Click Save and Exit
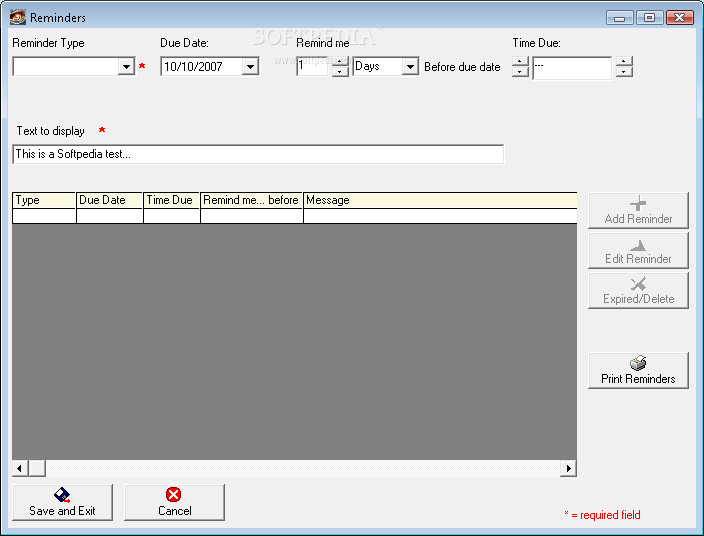The height and width of the screenshot is (536, 704). [62, 502]
